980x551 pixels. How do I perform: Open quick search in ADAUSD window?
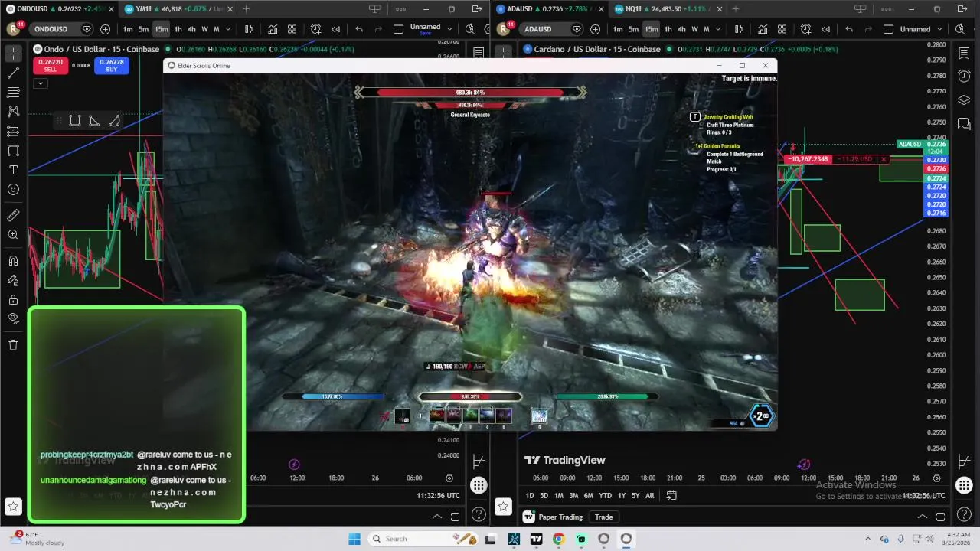tap(960, 29)
